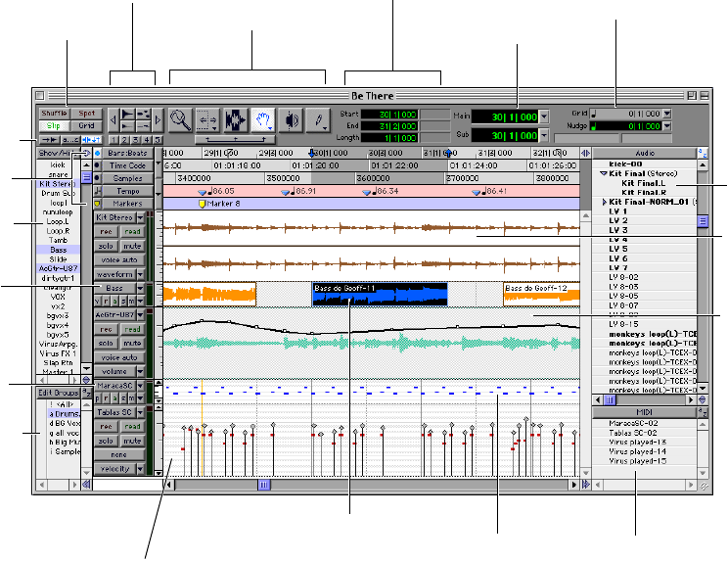Set Bars:Beats as main timebase indicator
728x561 pixels.
pyautogui.click(x=98, y=153)
